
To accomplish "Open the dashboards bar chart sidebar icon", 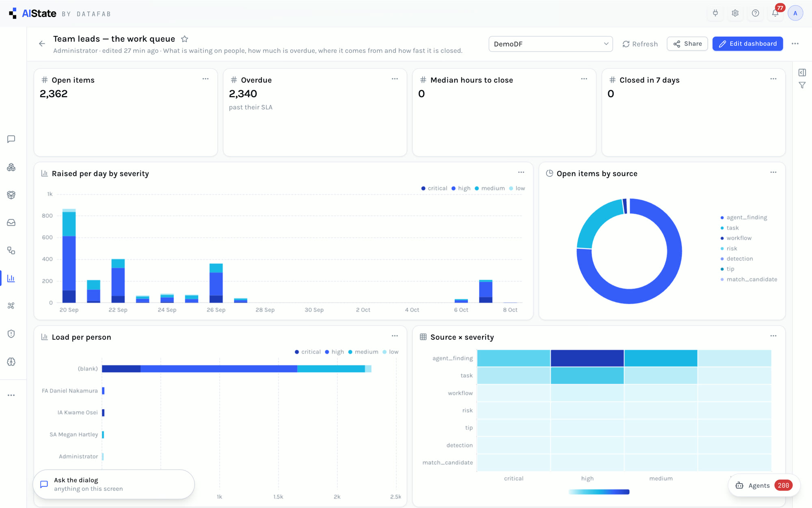I will (x=11, y=278).
